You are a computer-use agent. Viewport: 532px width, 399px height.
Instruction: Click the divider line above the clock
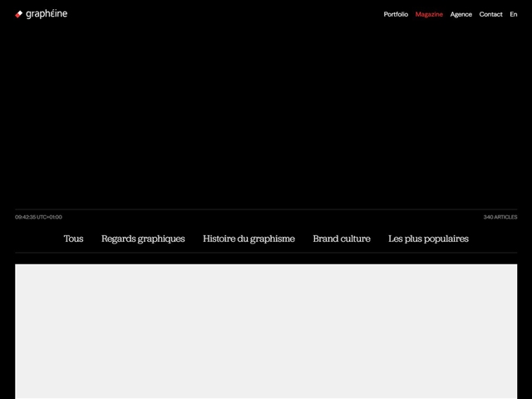[x=266, y=209]
